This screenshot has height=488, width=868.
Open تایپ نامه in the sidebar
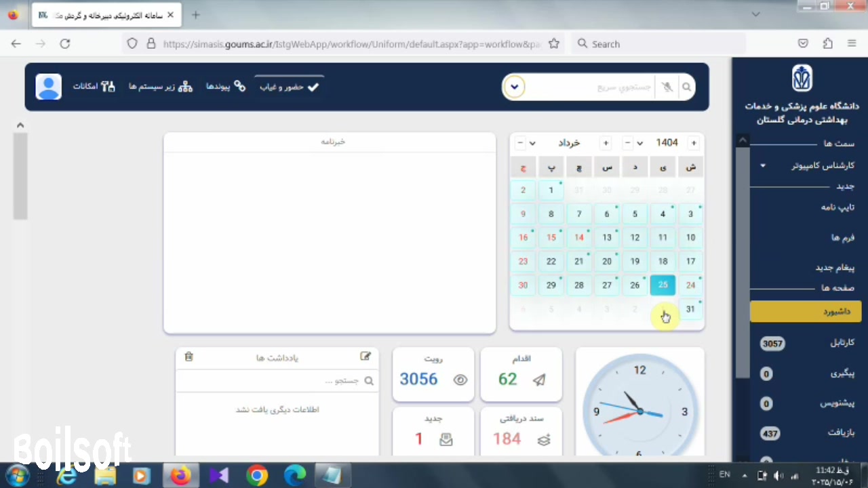pyautogui.click(x=837, y=207)
